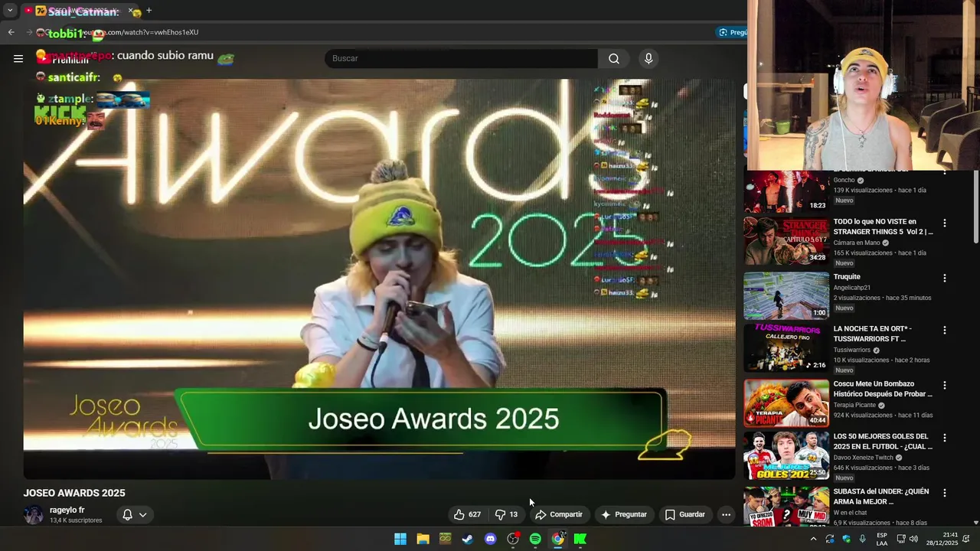The width and height of the screenshot is (980, 551).
Task: Open tray microphone indicator
Action: 863,539
